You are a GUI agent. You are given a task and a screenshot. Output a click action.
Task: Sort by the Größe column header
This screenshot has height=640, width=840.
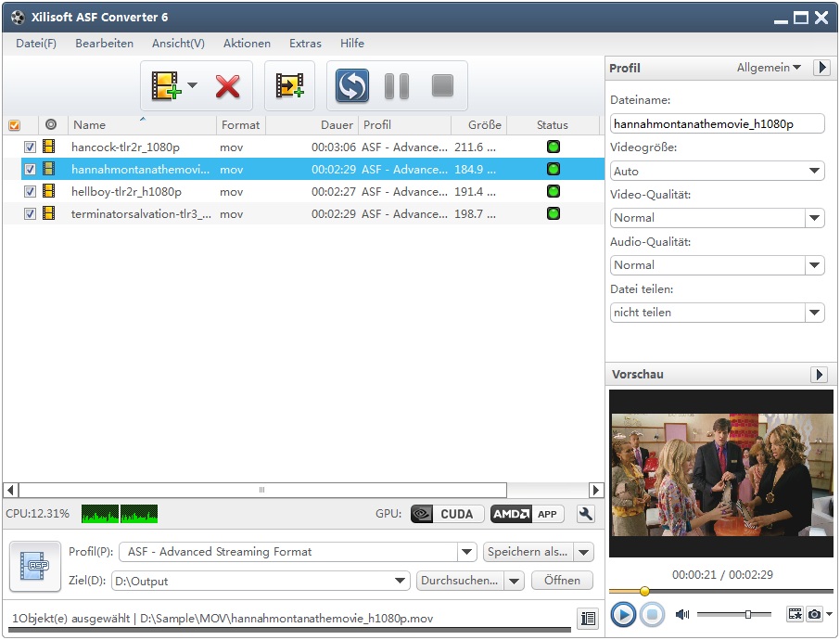point(479,125)
